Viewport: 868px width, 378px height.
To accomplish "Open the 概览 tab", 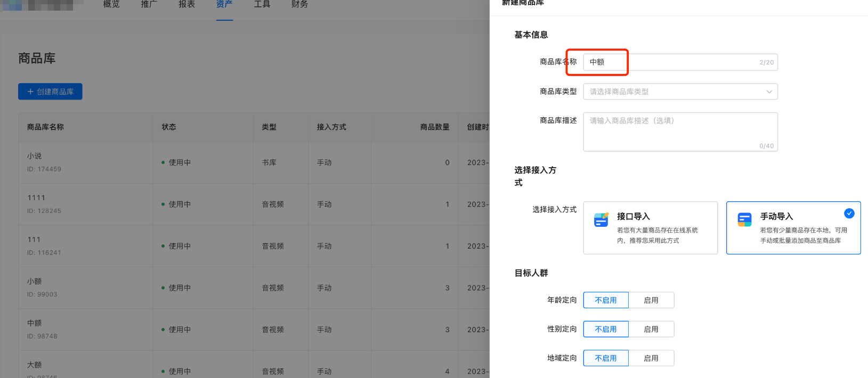I will tap(111, 4).
